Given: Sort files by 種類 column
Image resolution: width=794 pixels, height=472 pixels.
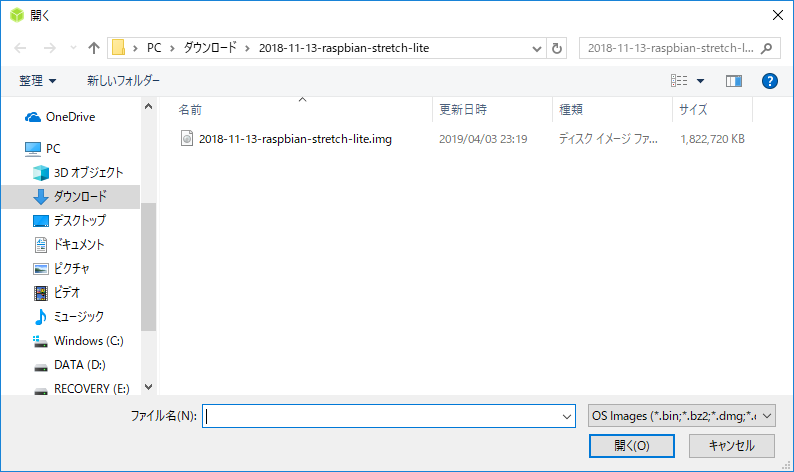Looking at the screenshot, I should (x=571, y=109).
